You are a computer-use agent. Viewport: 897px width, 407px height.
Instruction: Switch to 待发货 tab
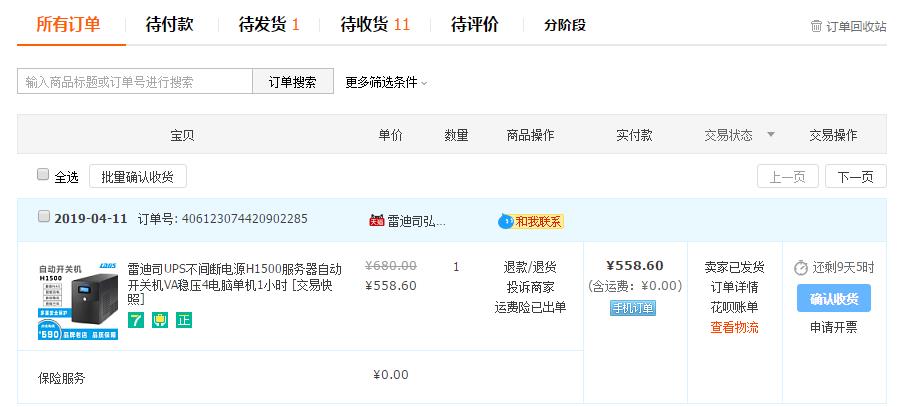pos(269,25)
